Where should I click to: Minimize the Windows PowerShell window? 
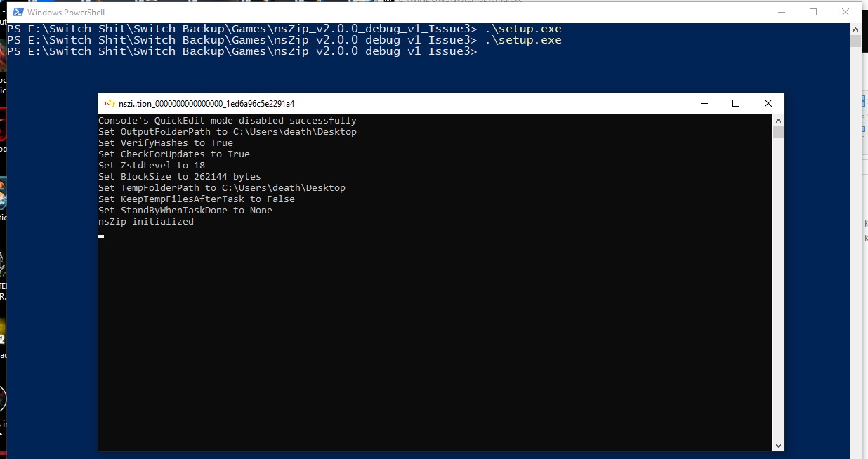pyautogui.click(x=781, y=12)
